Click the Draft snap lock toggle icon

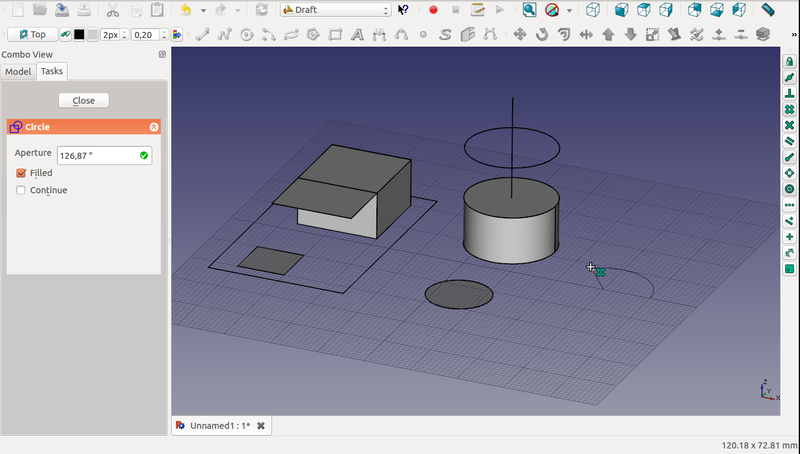click(789, 61)
